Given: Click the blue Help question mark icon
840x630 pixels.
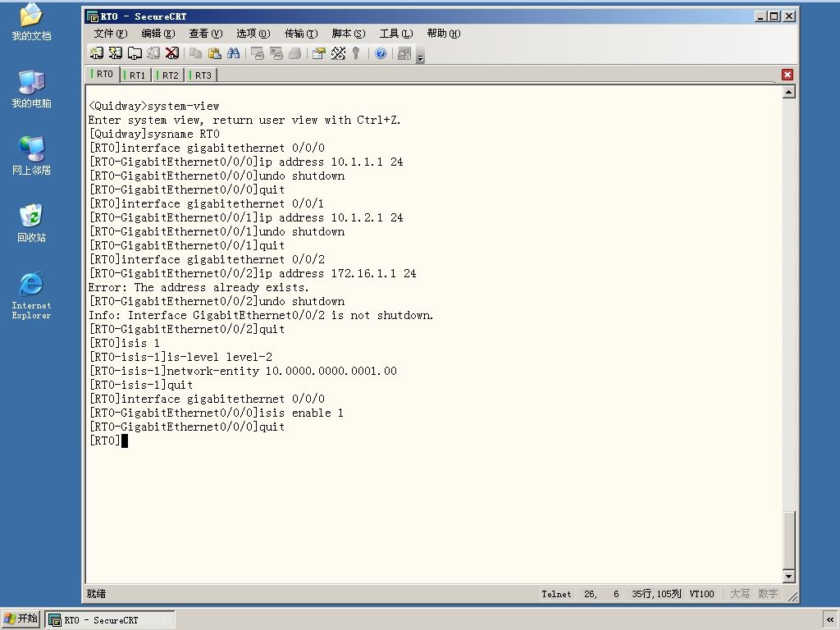Looking at the screenshot, I should 381,53.
